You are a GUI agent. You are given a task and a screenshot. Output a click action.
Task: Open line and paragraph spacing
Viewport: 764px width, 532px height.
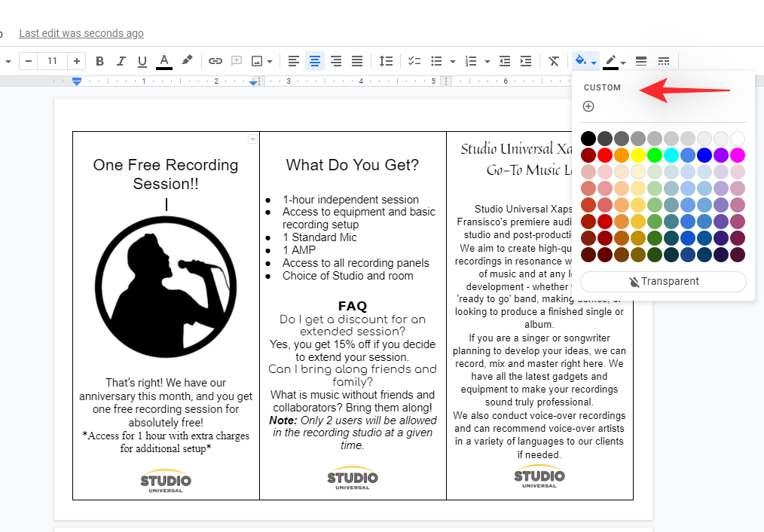pyautogui.click(x=386, y=61)
